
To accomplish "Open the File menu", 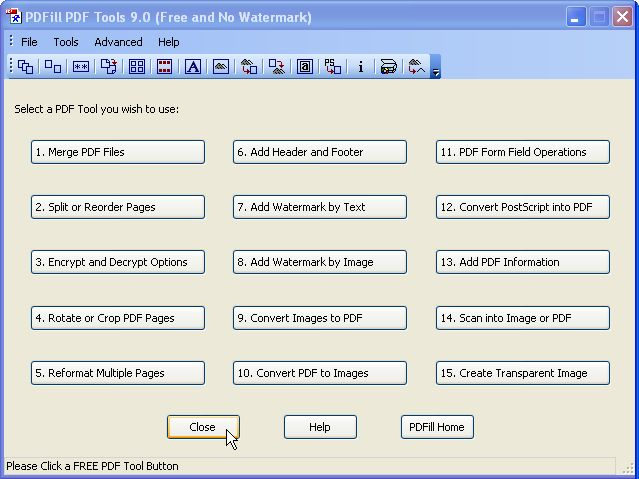I will pyautogui.click(x=29, y=42).
